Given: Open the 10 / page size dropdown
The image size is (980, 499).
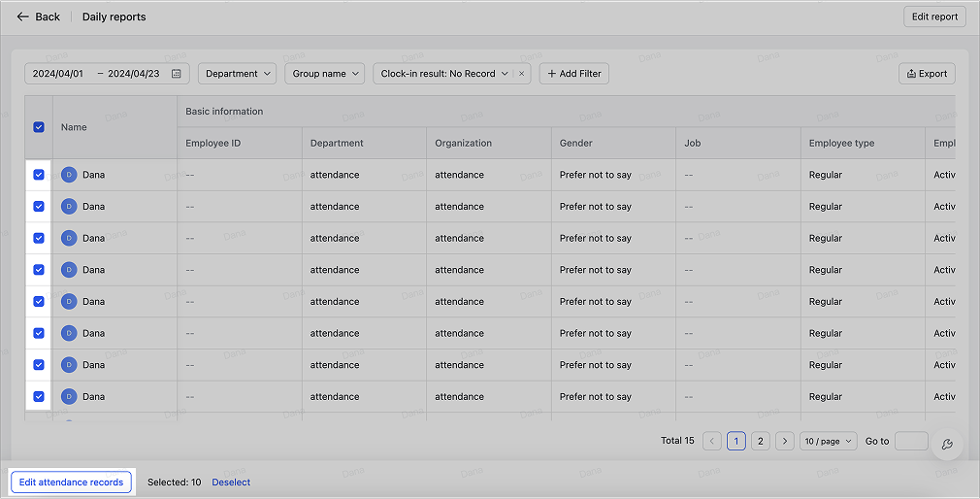Looking at the screenshot, I should (829, 441).
